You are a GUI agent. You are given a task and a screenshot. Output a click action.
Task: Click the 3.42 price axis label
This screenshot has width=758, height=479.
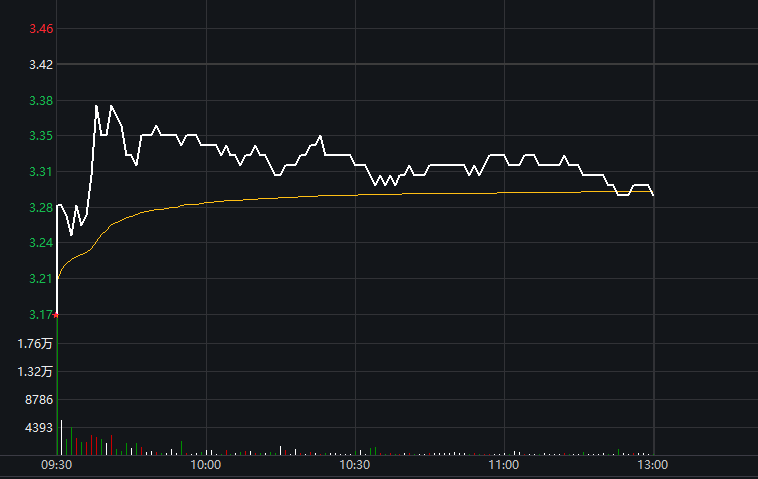pyautogui.click(x=41, y=65)
